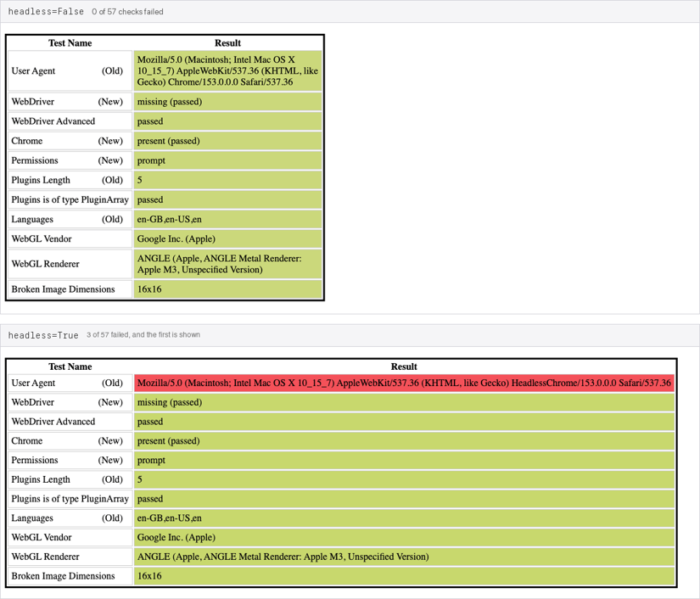Select the red HeadlessChrome user agent result
The image size is (700, 599).
pyautogui.click(x=404, y=383)
